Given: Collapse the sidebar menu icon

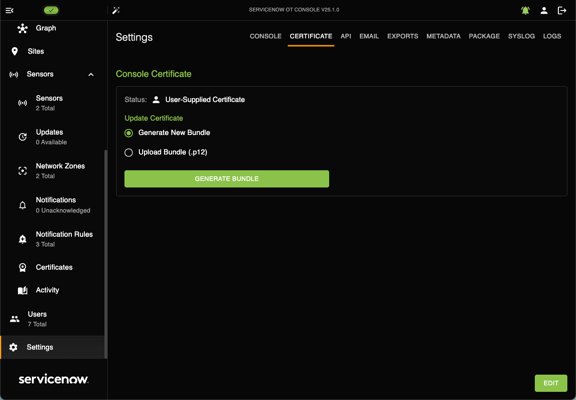Looking at the screenshot, I should pyautogui.click(x=10, y=10).
